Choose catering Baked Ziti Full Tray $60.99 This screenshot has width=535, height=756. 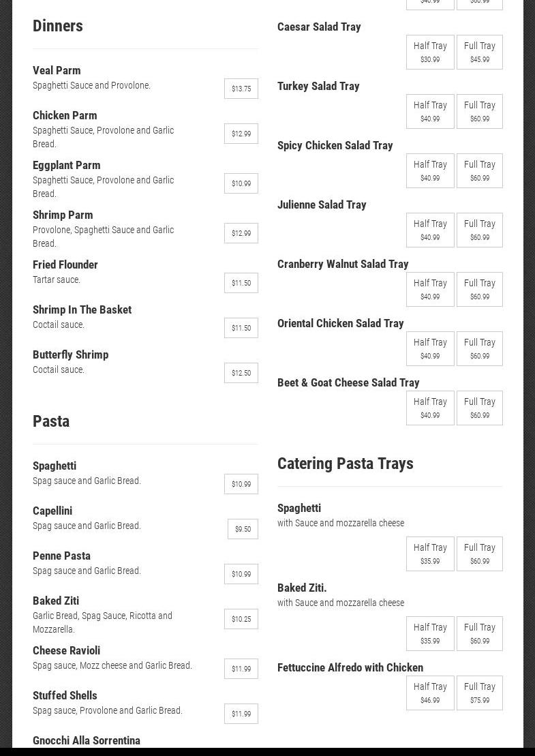click(480, 634)
